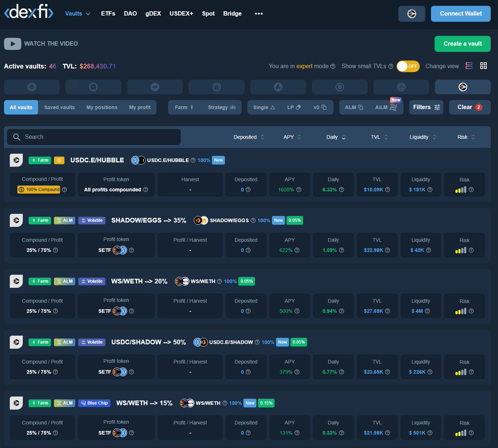This screenshot has width=498, height=448.
Task: Click help icon next to All profits compounded
Action: pos(146,190)
